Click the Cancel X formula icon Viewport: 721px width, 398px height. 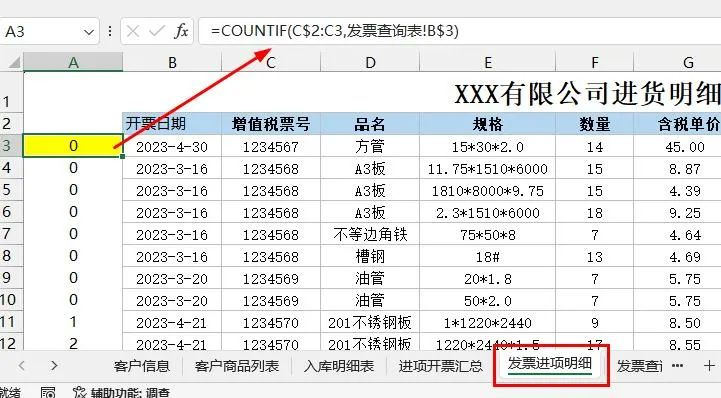[x=133, y=31]
